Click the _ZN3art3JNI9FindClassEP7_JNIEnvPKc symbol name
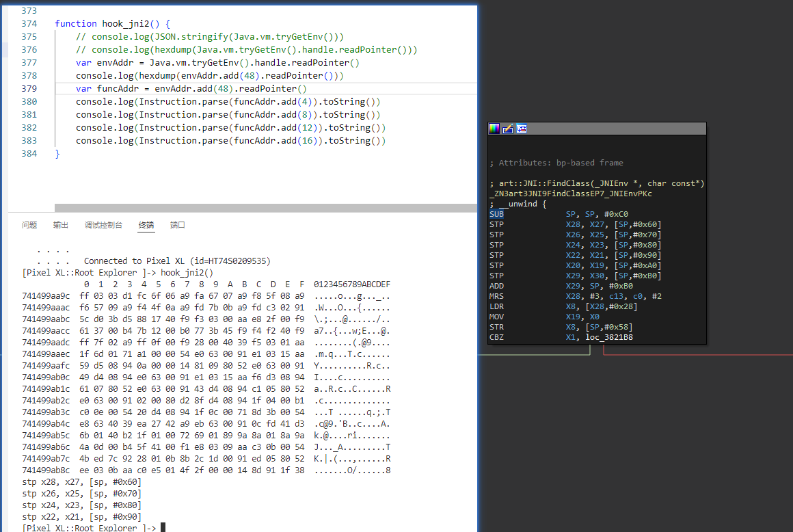The width and height of the screenshot is (793, 532). point(571,194)
